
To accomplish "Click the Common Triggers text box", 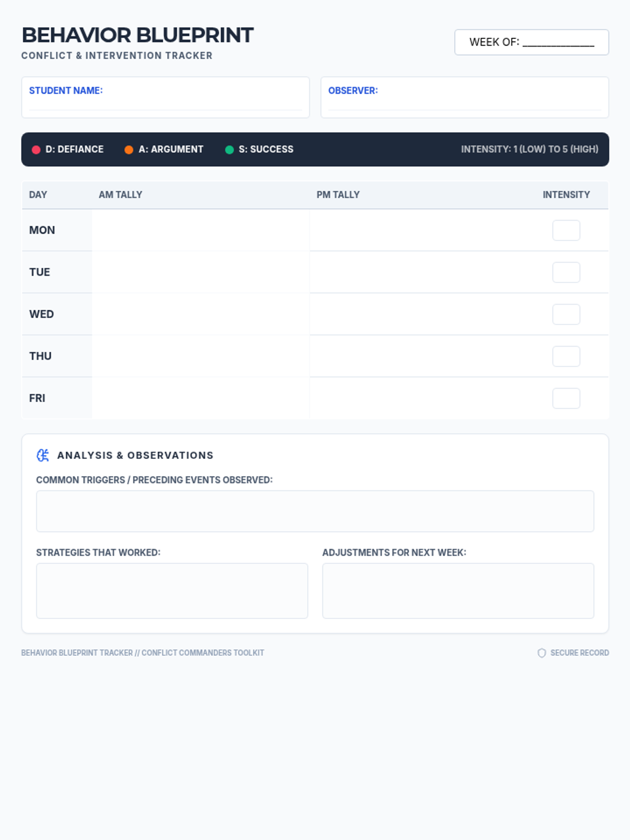I will (315, 511).
